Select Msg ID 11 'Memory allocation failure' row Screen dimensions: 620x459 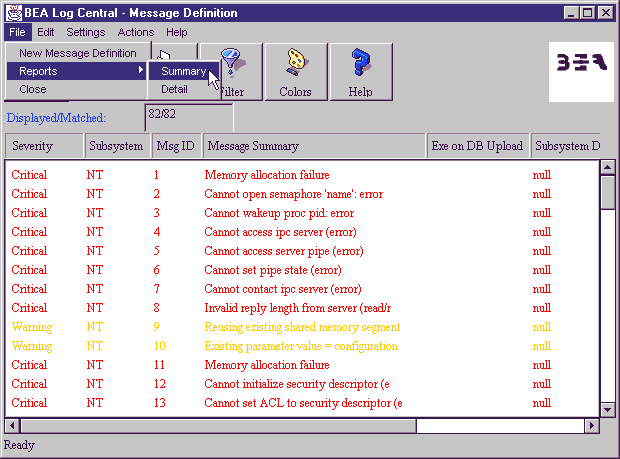[302, 365]
